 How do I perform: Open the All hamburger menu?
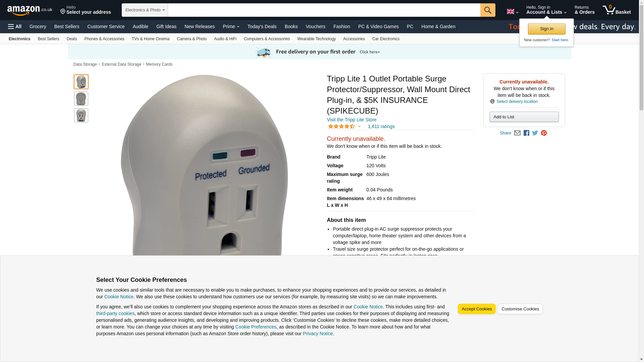[x=15, y=26]
